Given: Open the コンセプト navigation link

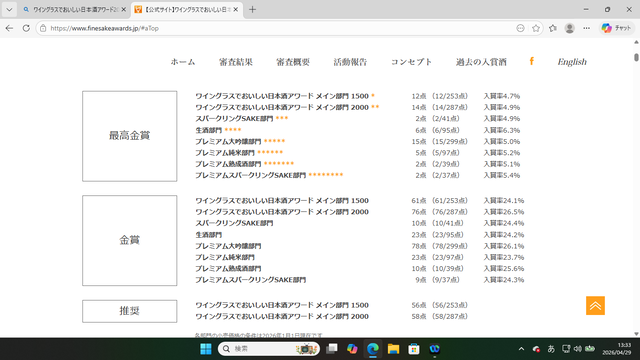Looking at the screenshot, I should click(411, 62).
